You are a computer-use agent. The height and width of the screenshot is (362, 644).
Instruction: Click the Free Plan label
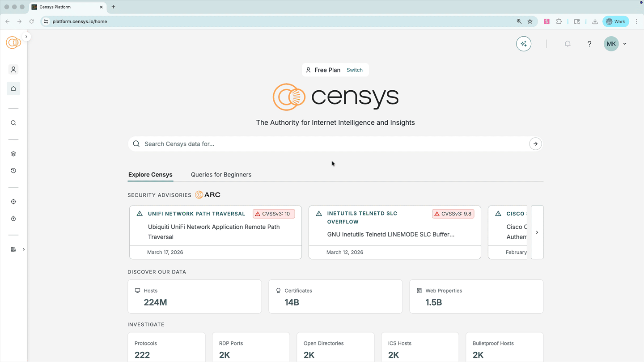pos(327,70)
